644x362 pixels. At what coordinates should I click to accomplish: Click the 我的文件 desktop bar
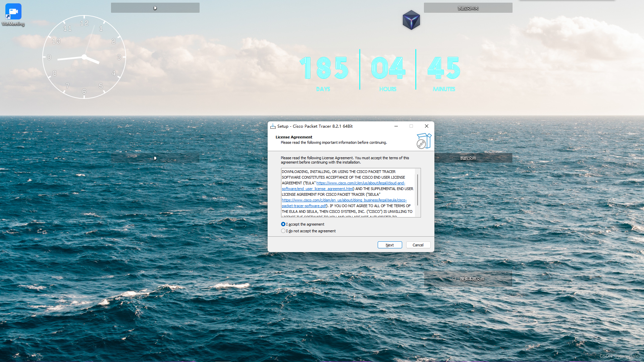(x=468, y=158)
